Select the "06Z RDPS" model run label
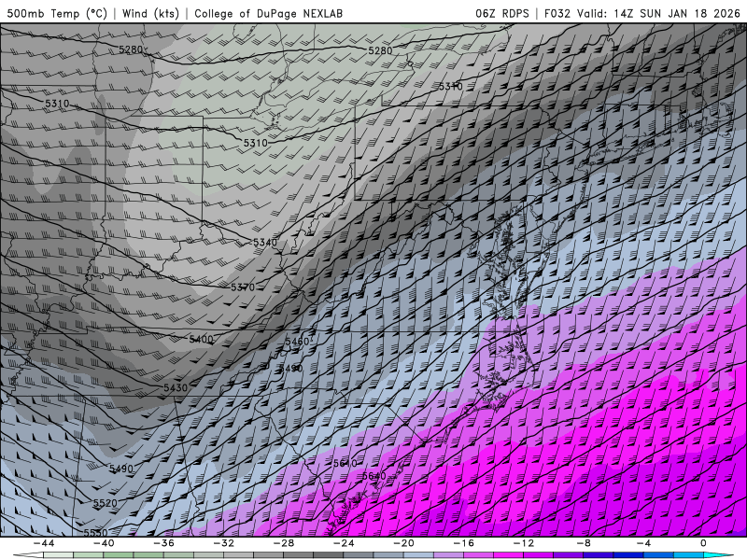The width and height of the screenshot is (747, 560). 502,13
